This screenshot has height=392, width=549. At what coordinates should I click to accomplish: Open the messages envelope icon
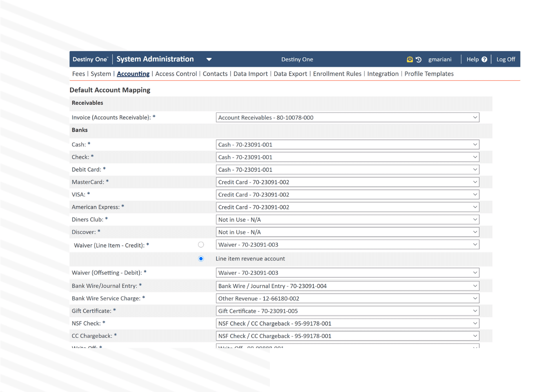tap(409, 59)
